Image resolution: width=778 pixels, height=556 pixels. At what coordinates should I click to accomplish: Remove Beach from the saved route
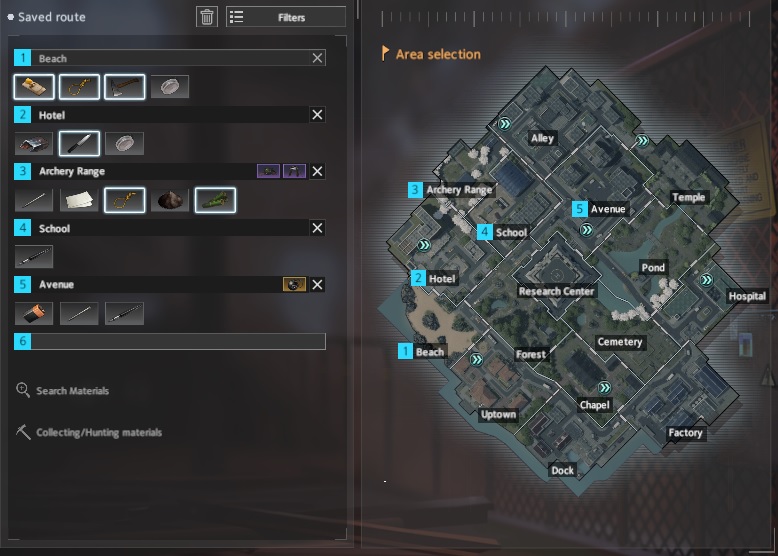click(318, 58)
